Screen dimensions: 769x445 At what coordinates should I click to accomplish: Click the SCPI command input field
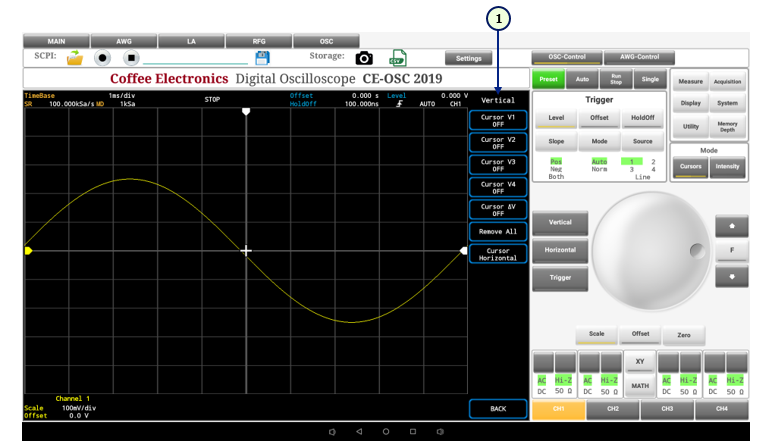click(197, 60)
